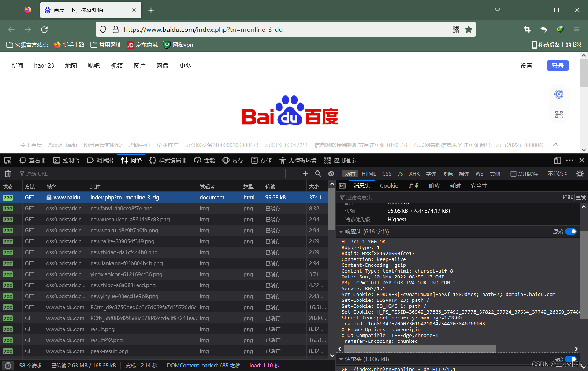
Task: Enable the 禁用缓存 (disable cache) checkbox
Action: pyautogui.click(x=513, y=174)
